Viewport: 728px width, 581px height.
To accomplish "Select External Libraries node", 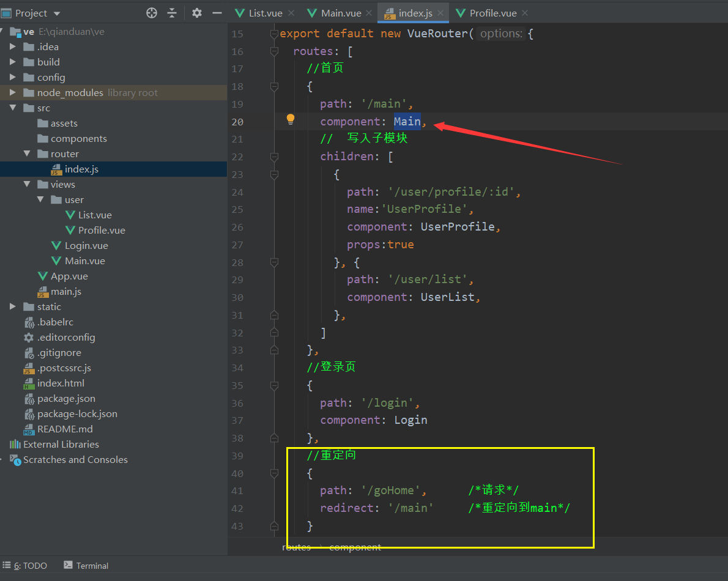I will pos(54,445).
